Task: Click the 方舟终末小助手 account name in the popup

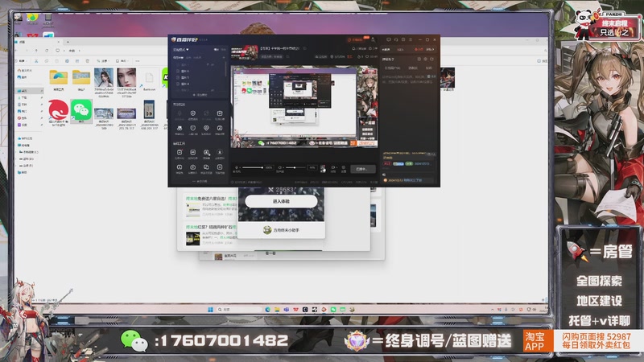Action: pyautogui.click(x=287, y=230)
